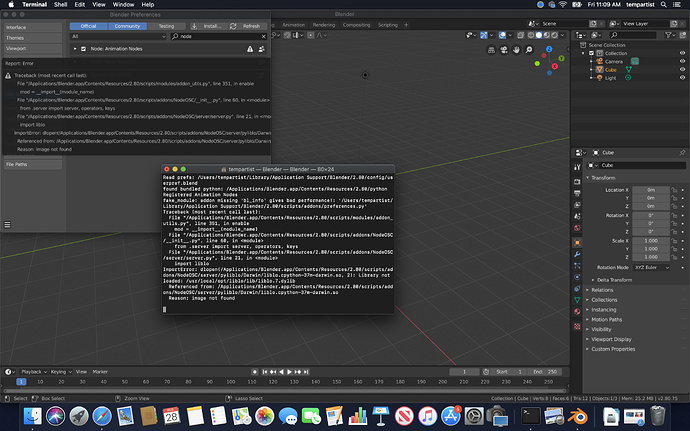Click the Refresh addons button
The width and height of the screenshot is (690, 431).
(x=246, y=26)
